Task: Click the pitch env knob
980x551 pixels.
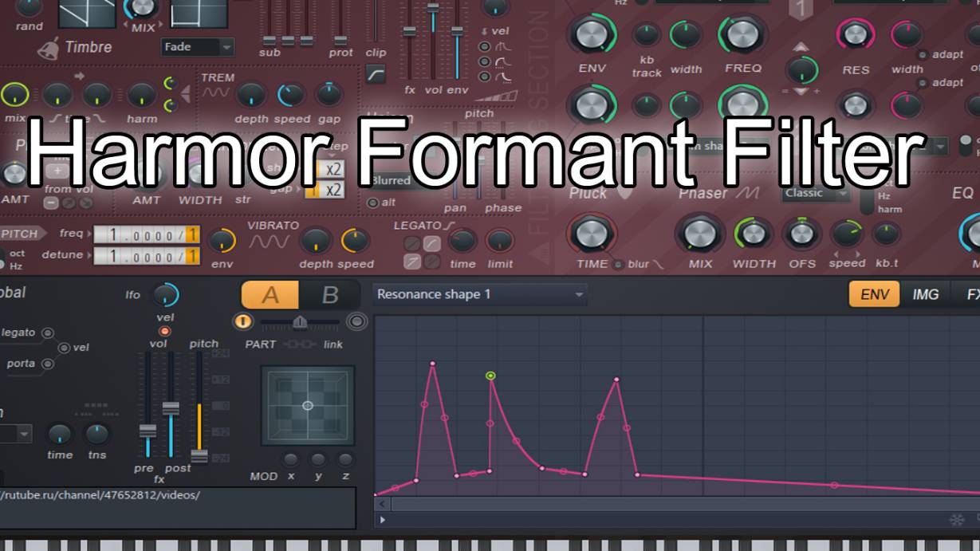Action: 222,241
